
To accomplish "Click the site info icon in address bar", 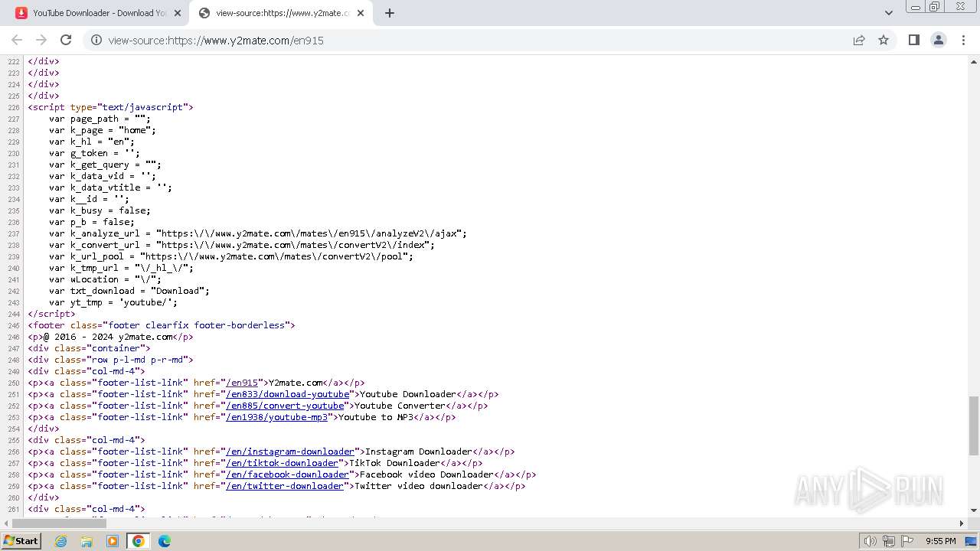I will pyautogui.click(x=96, y=40).
